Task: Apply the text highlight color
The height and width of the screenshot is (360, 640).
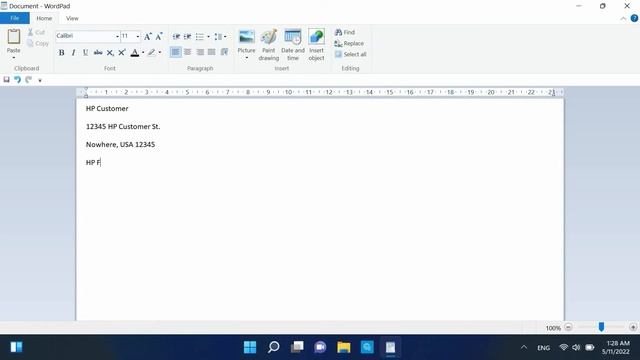Action: pos(151,53)
